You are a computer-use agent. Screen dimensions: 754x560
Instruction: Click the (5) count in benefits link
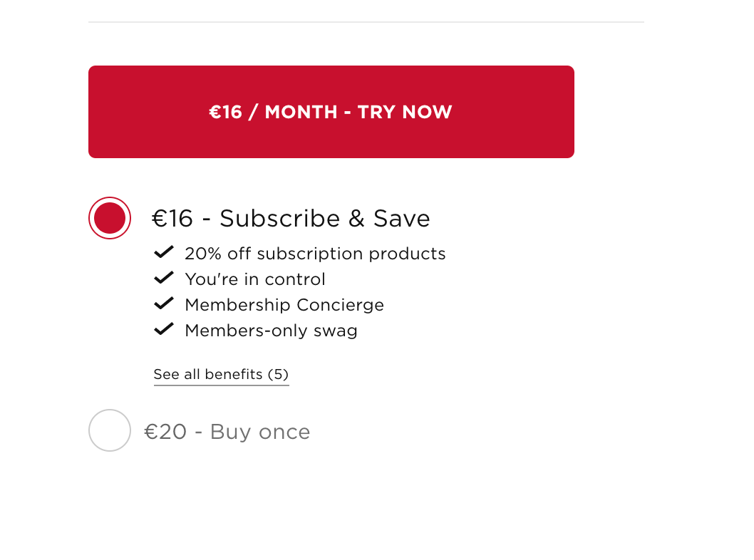tap(278, 375)
